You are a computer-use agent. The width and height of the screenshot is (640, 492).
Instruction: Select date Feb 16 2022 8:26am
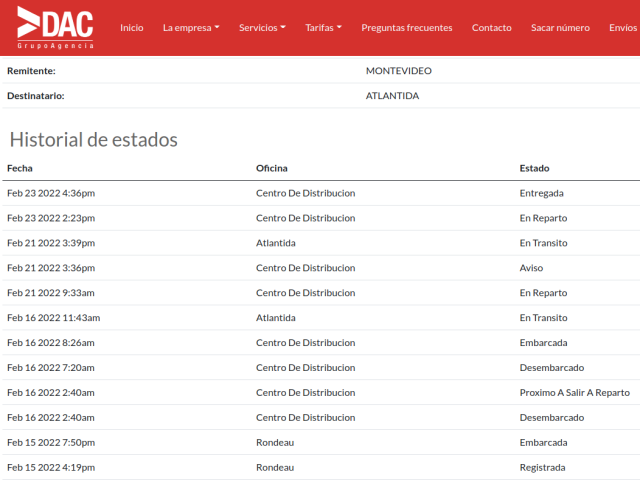coord(51,343)
